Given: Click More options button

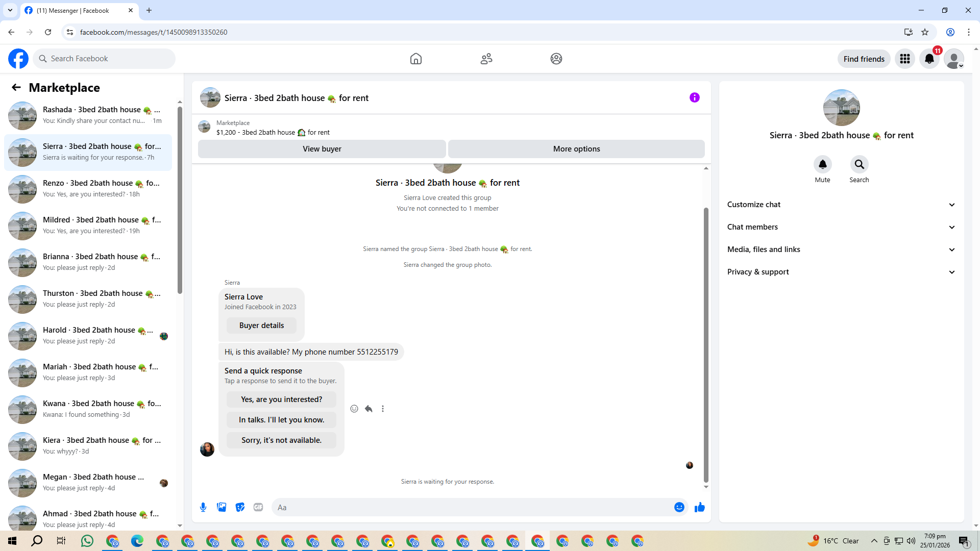Looking at the screenshot, I should click(576, 149).
